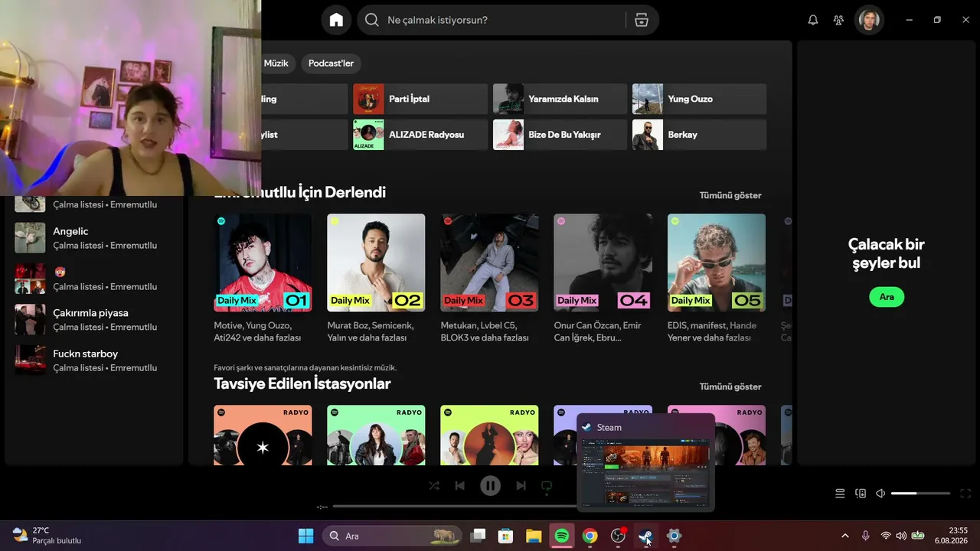Screen dimensions: 980x551
Task: Set the Spotify volume slider level
Action: (x=921, y=494)
